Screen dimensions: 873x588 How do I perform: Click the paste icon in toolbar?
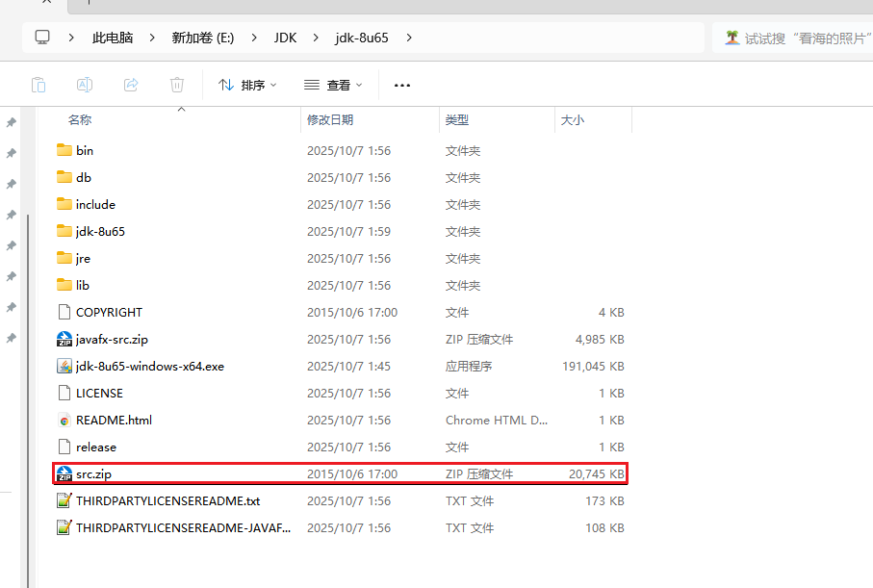click(38, 85)
